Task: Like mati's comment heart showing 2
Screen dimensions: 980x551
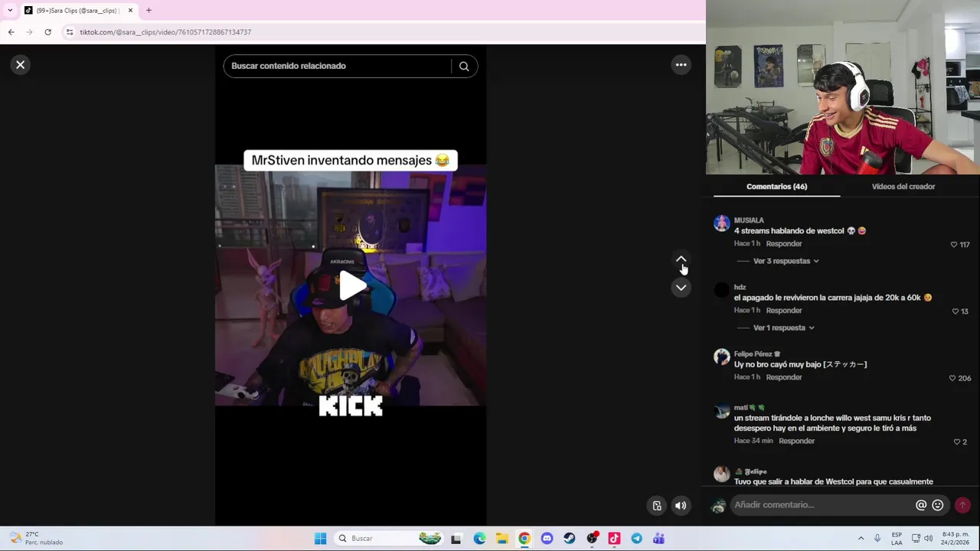Action: [x=956, y=442]
